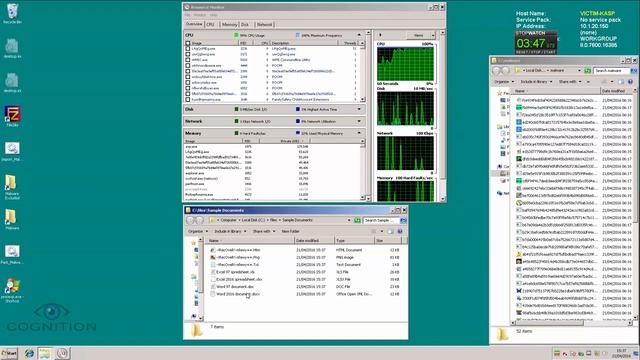Switch to the Network tab in Resource Monitor

tap(264, 24)
